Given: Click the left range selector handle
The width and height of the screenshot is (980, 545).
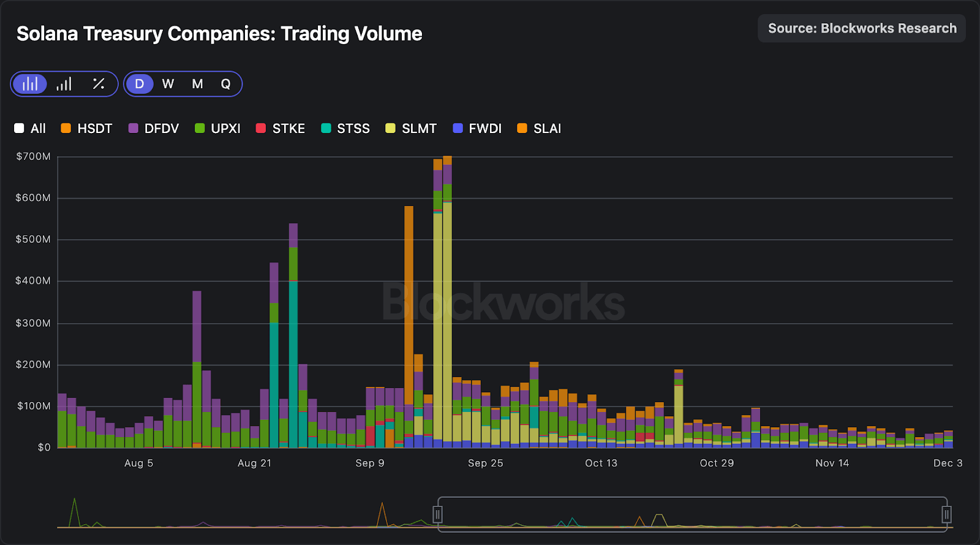Looking at the screenshot, I should [437, 514].
